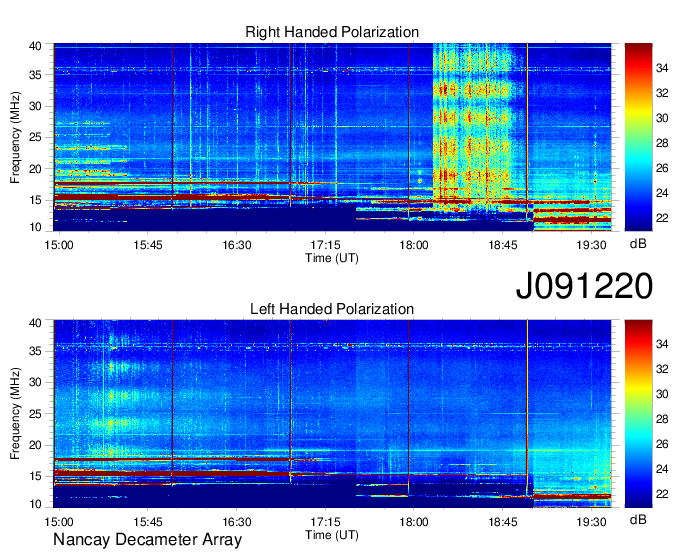Click the '35' frequency tick of the Right Handed plot
680x552 pixels.
pos(35,75)
